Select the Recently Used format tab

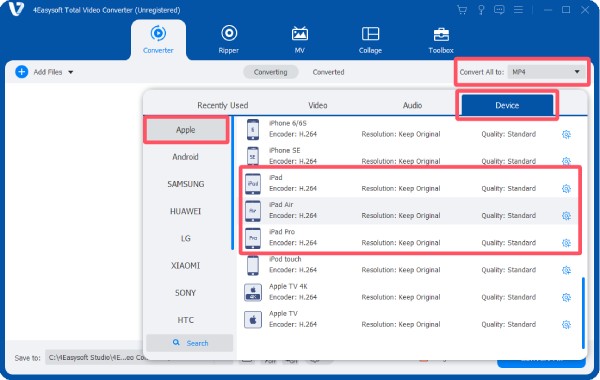pyautogui.click(x=223, y=105)
